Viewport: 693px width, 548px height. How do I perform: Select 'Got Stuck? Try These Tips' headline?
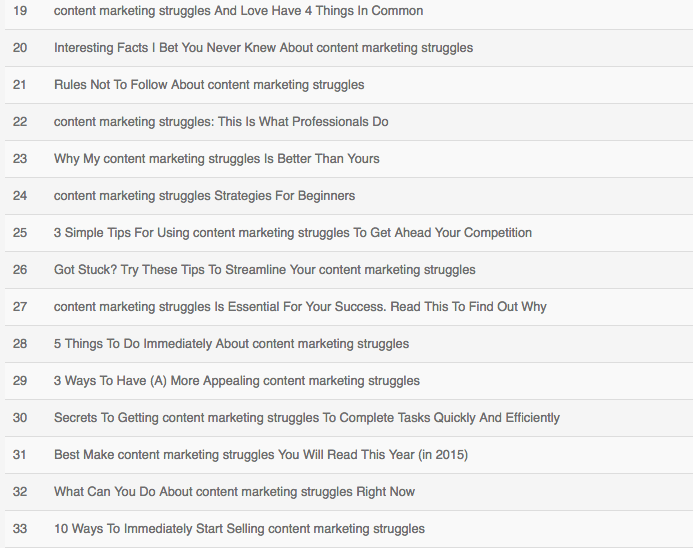pyautogui.click(x=264, y=270)
